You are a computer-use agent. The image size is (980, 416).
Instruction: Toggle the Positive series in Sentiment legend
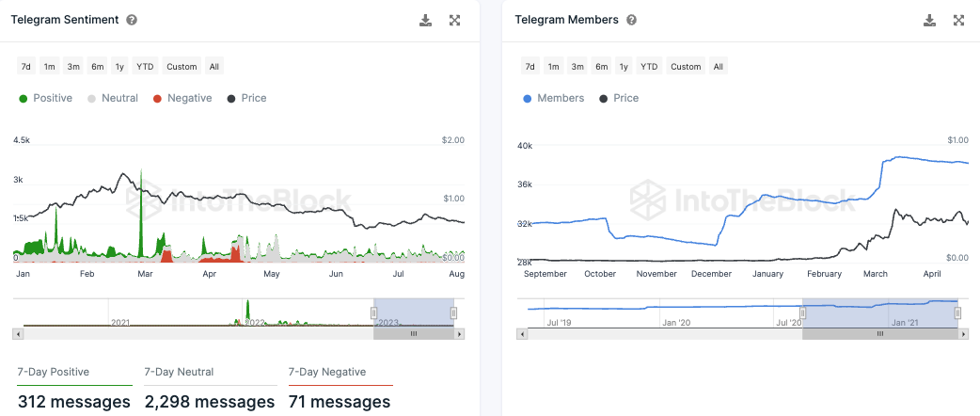click(46, 98)
